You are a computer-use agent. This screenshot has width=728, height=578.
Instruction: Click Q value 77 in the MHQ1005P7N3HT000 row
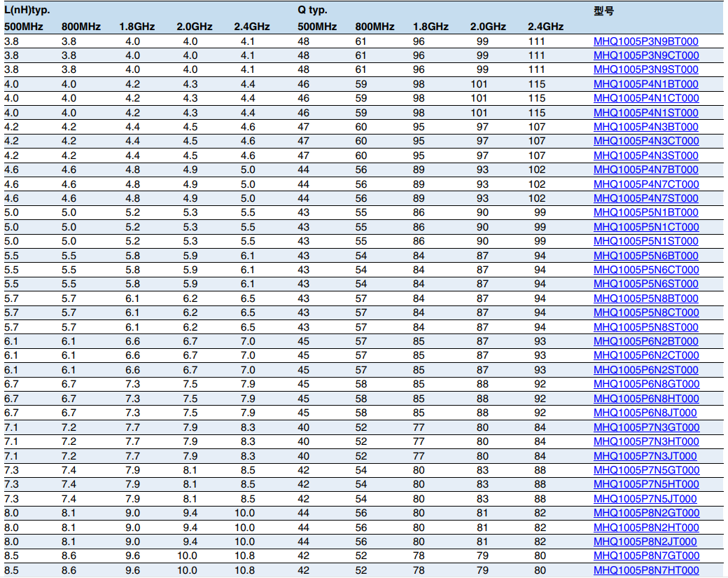tap(419, 442)
